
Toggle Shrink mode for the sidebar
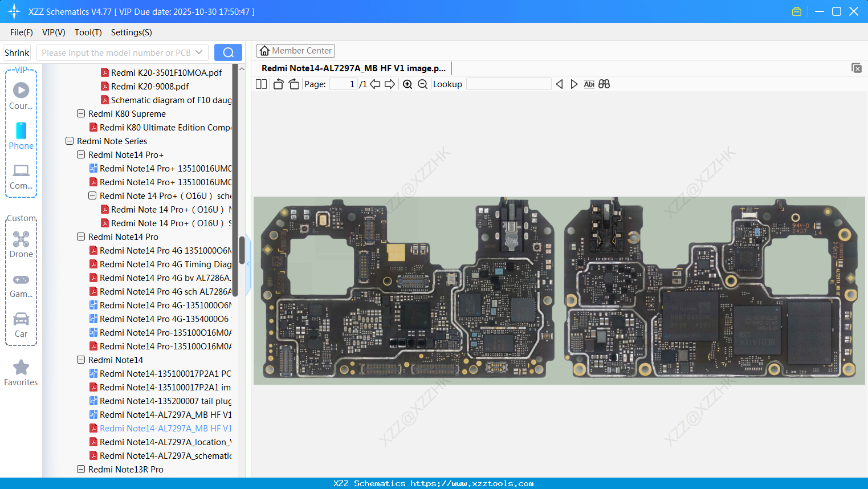coord(17,52)
